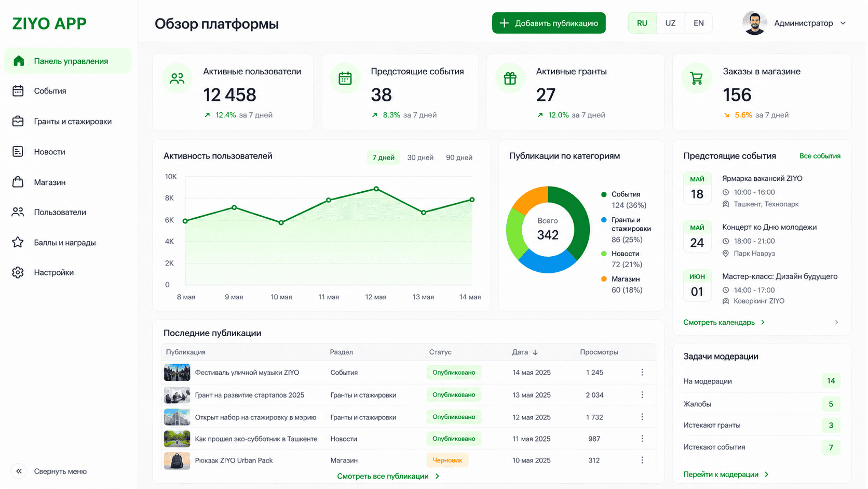This screenshot has height=489, width=868.
Task: Click the Магазин shopping bag icon
Action: 18,182
